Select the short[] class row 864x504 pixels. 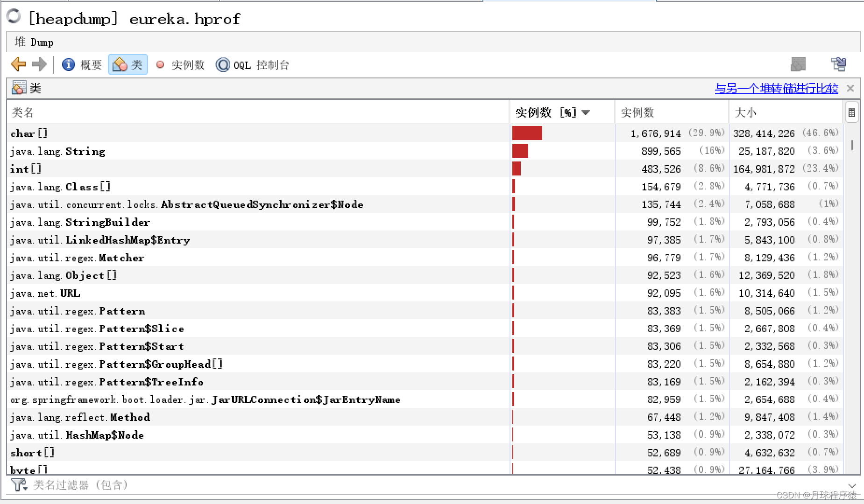click(425, 452)
